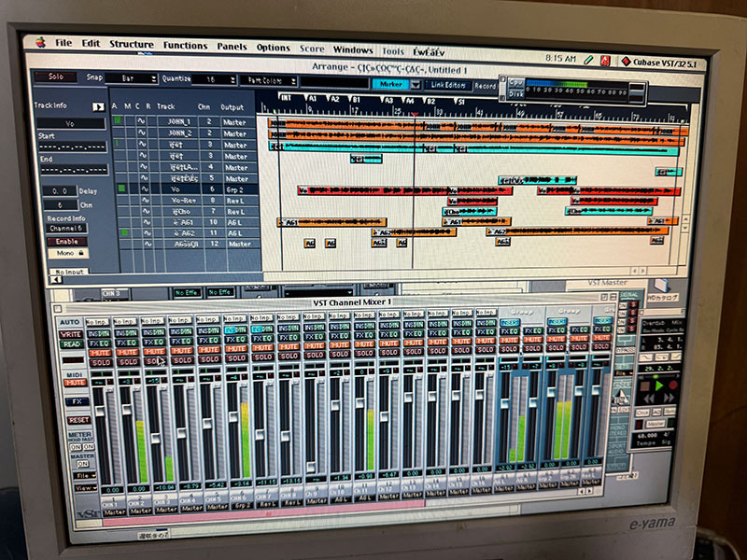Click the pencil icon in the menu bar
The image size is (747, 560).
click(x=589, y=60)
